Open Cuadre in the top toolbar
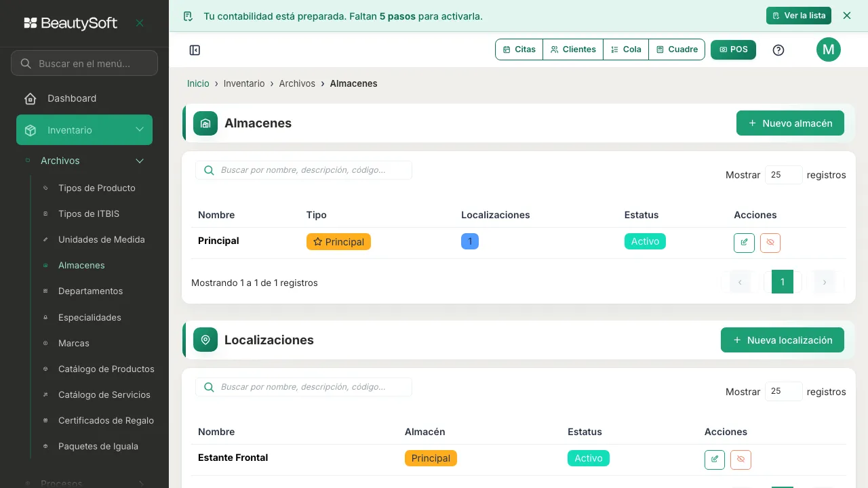Viewport: 868px width, 488px height. [677, 49]
